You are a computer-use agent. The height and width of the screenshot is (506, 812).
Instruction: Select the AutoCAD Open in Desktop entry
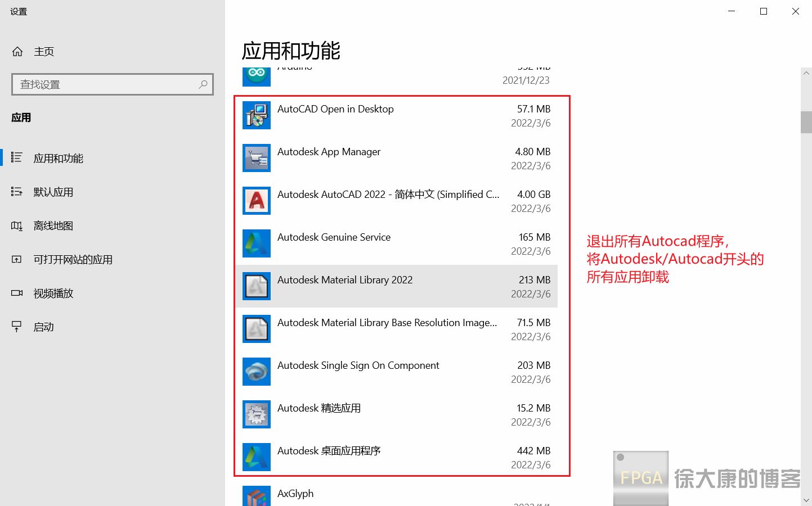click(397, 115)
